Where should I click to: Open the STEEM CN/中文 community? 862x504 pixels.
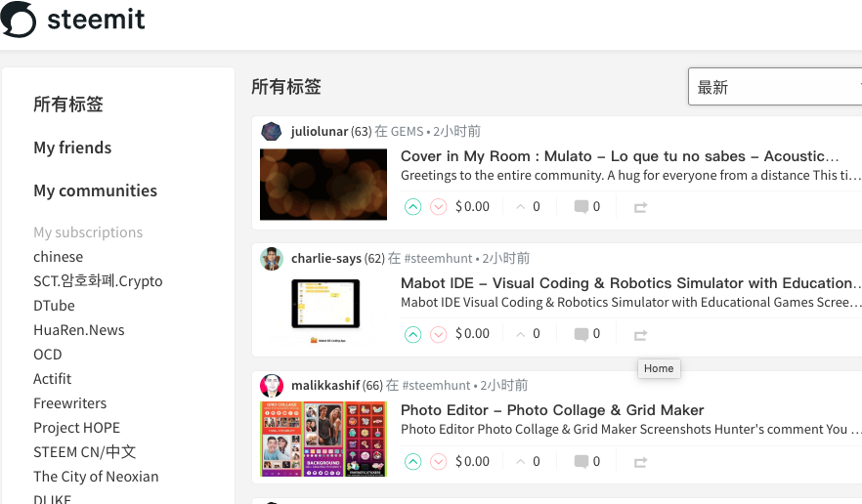pyautogui.click(x=84, y=452)
